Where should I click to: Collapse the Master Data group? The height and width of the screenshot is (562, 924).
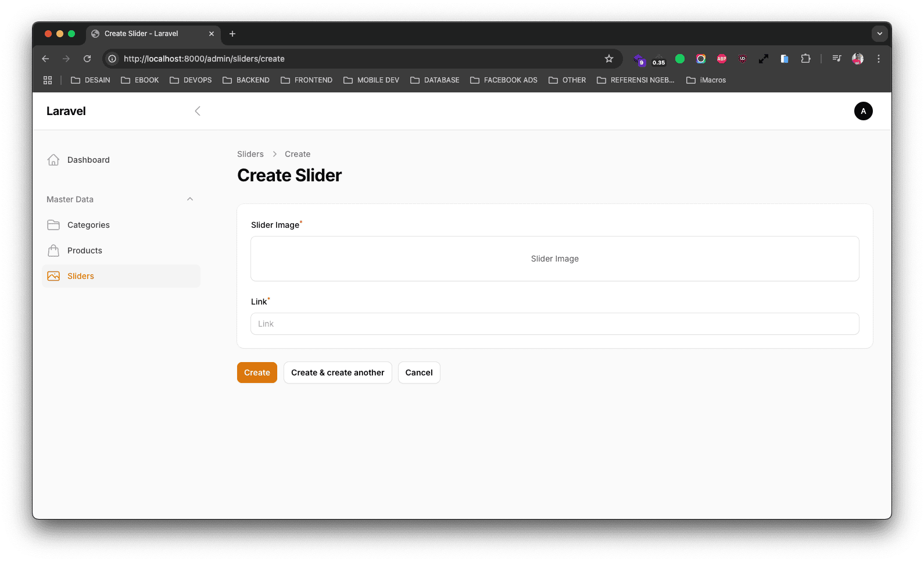click(189, 199)
